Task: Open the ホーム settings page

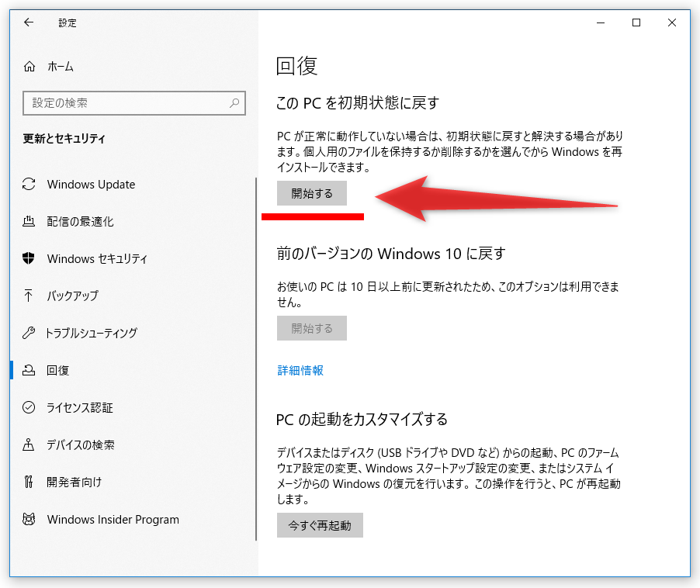Action: click(61, 67)
